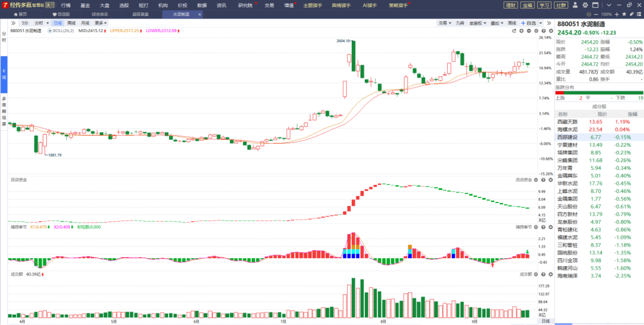
Task: Open the AI猎手 menu
Action: pyautogui.click(x=370, y=5)
